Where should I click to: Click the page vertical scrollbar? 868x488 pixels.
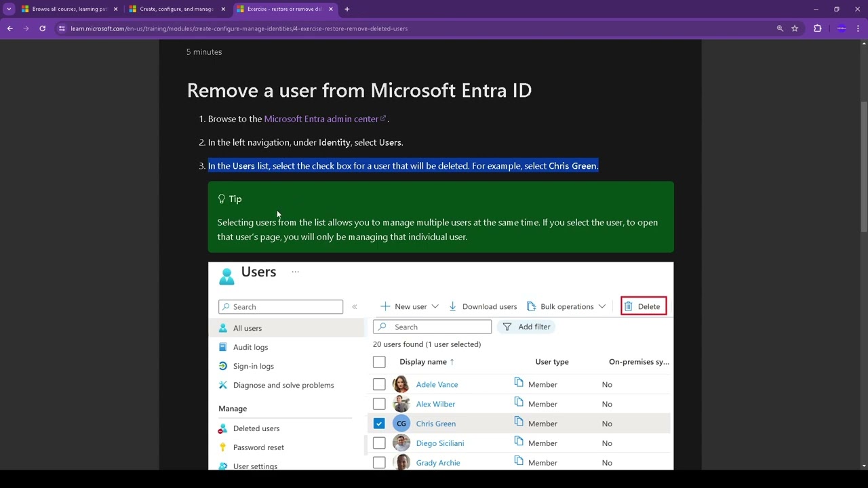coord(863,166)
